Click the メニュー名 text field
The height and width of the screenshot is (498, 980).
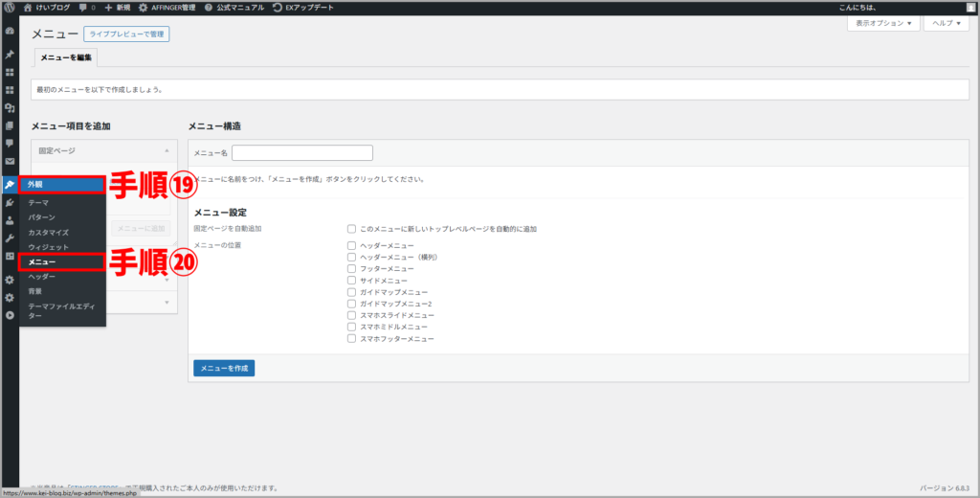[301, 152]
